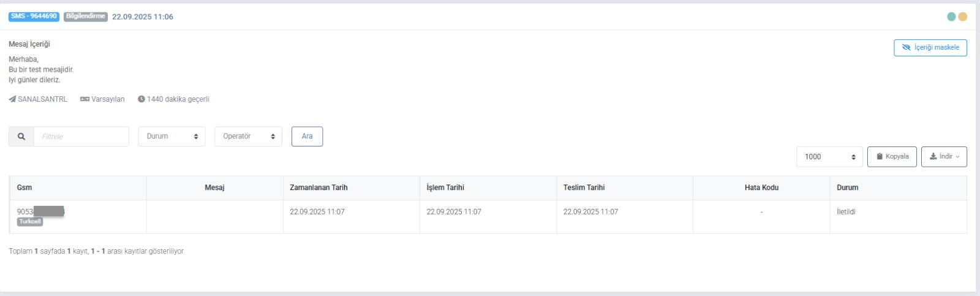
Task: Click the SANALSANTRL paper plane icon
Action: pos(12,99)
